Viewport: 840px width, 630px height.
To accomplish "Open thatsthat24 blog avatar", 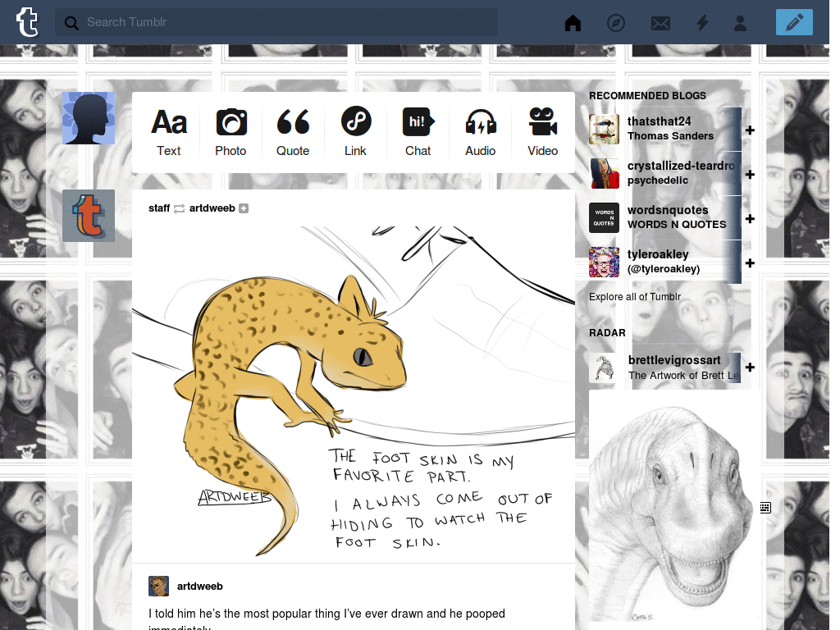I will 605,129.
